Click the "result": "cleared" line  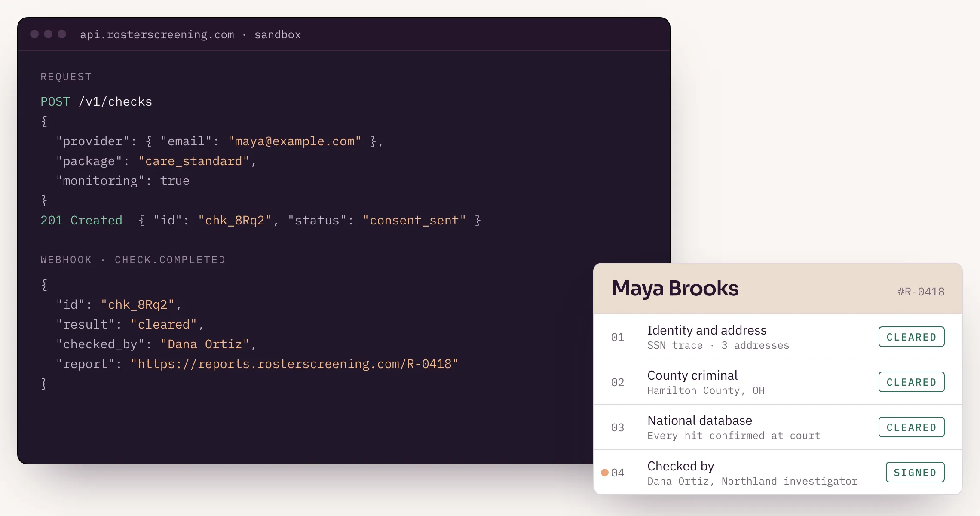pyautogui.click(x=130, y=324)
